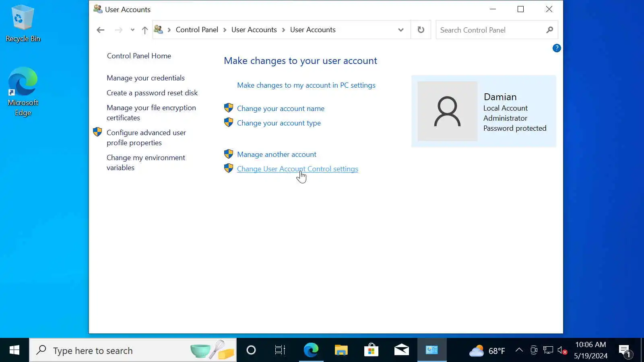This screenshot has height=362, width=644.
Task: Open Cortana circle on taskbar
Action: (x=251, y=350)
